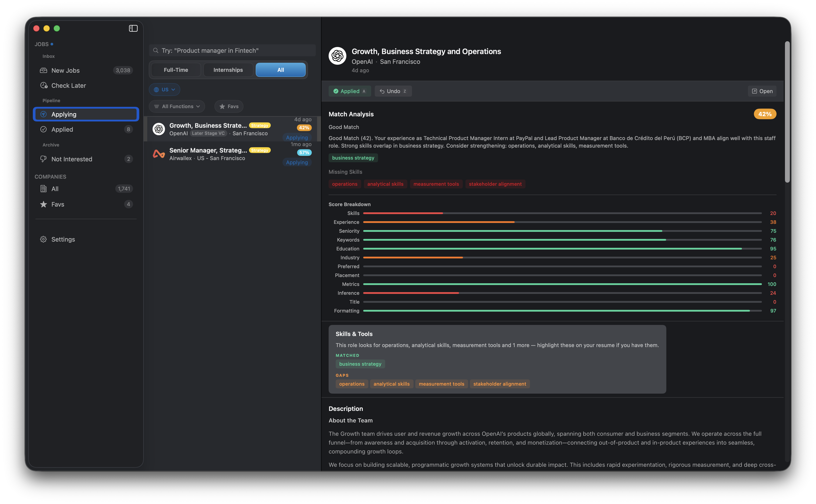
Task: Open All companies building icon
Action: (43, 189)
